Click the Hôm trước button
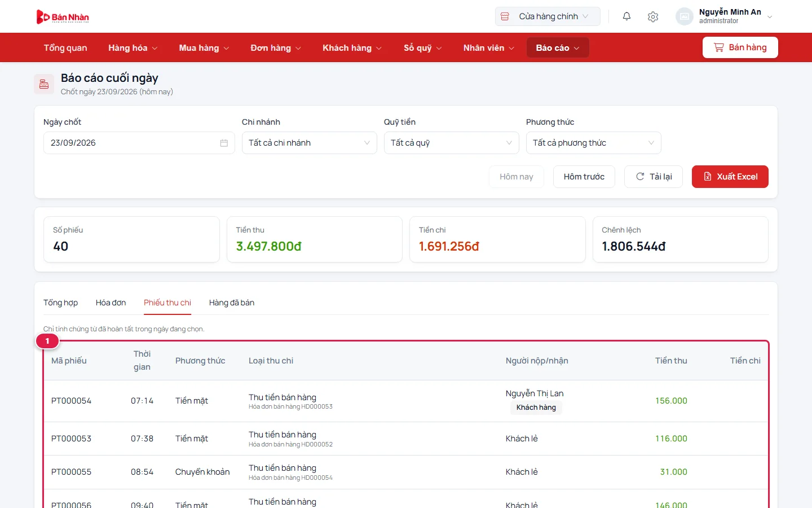Viewport: 812px width, 508px height. (x=584, y=177)
